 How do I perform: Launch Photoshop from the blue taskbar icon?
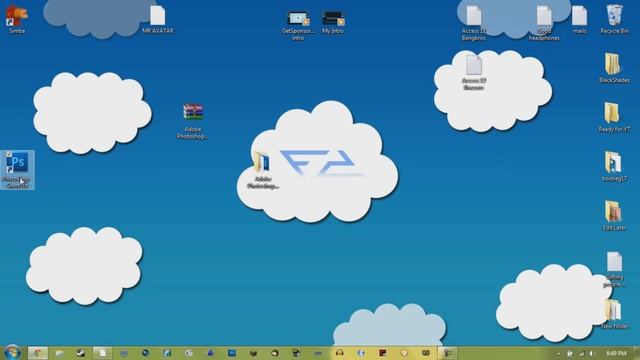[x=232, y=353]
